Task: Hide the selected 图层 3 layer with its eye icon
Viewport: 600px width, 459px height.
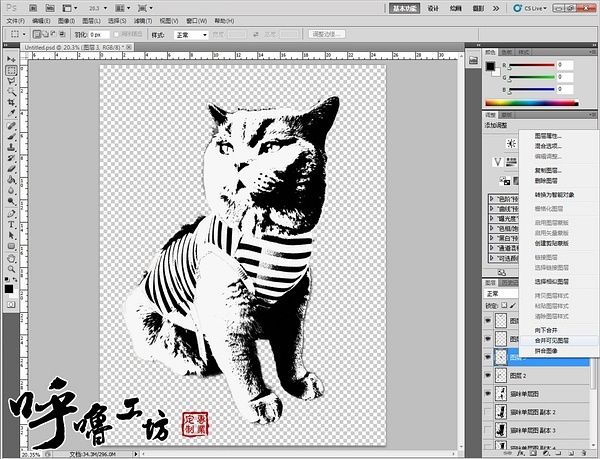Action: pyautogui.click(x=488, y=357)
